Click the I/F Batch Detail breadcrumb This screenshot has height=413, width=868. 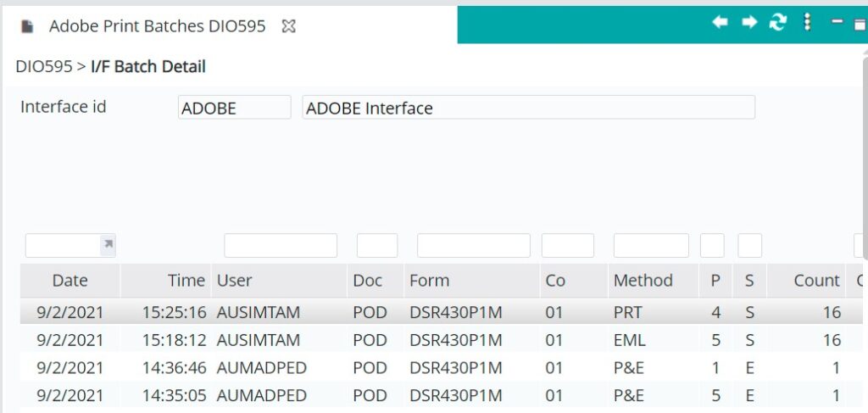[x=148, y=66]
